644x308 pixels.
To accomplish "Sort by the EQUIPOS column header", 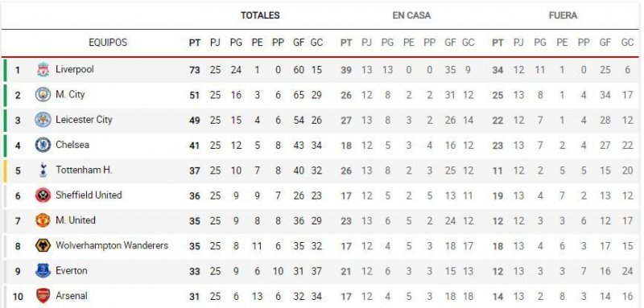I will coord(108,43).
